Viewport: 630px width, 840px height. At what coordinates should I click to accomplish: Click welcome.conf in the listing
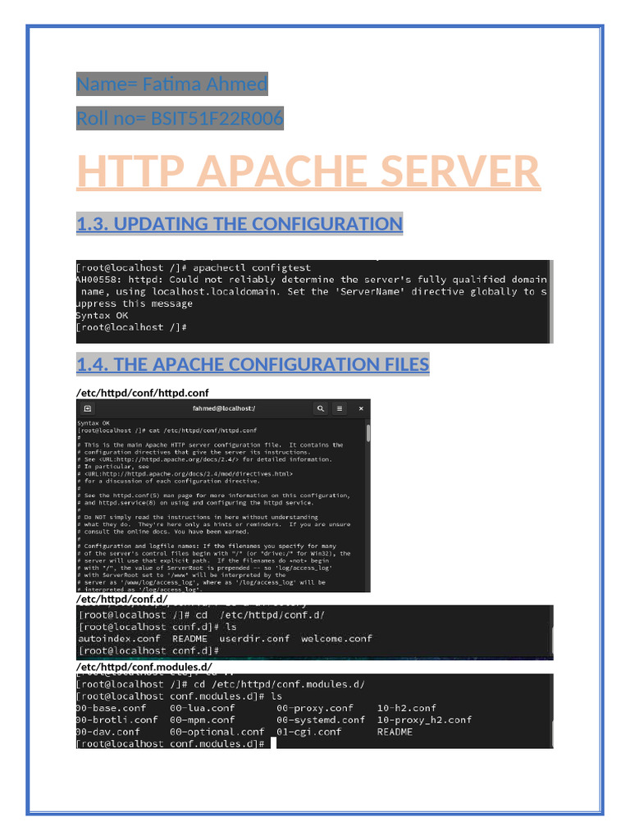(x=336, y=638)
